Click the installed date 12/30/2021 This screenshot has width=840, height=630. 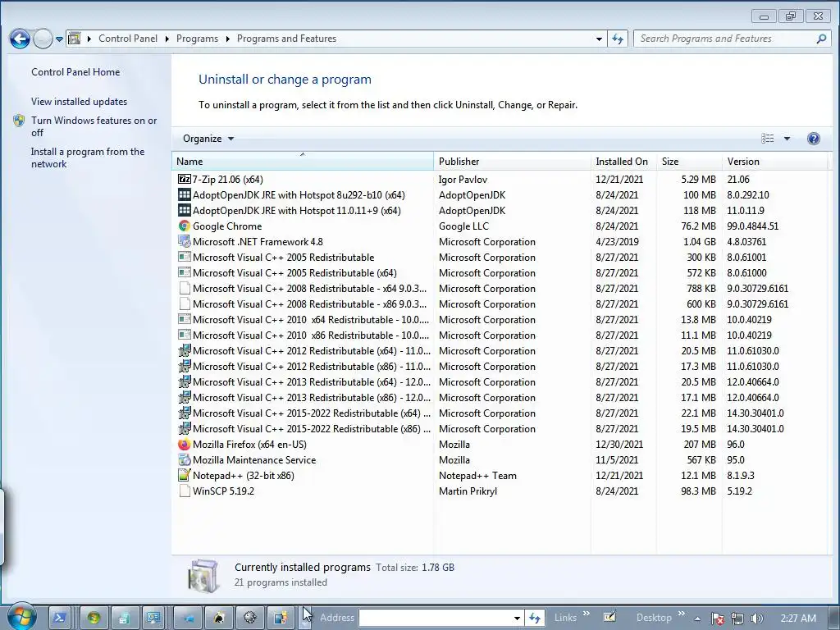pos(619,445)
